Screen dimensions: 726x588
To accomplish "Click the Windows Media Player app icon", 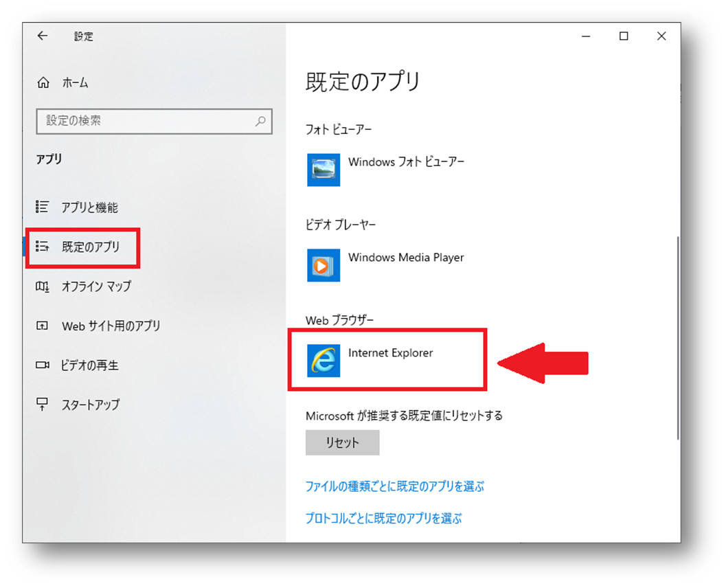I will point(324,265).
